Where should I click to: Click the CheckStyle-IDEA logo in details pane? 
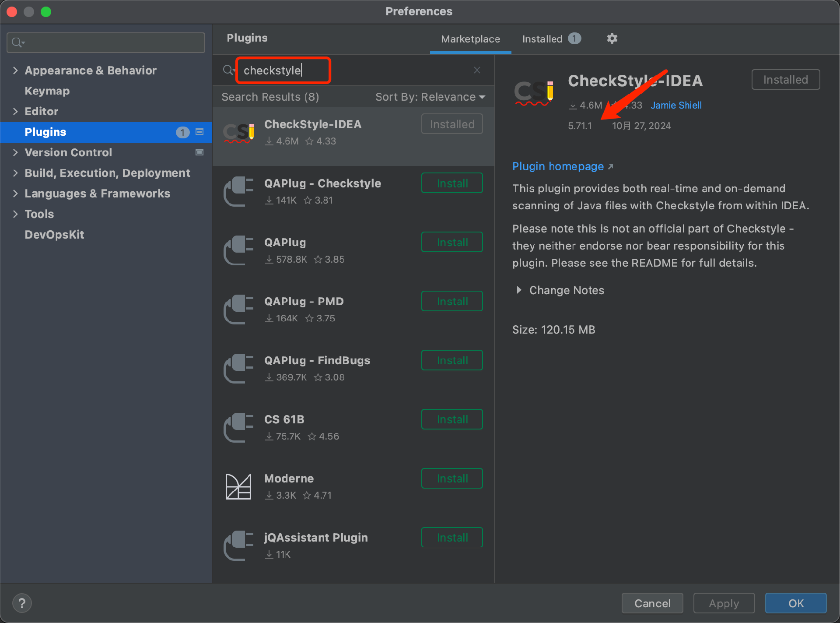click(x=534, y=93)
